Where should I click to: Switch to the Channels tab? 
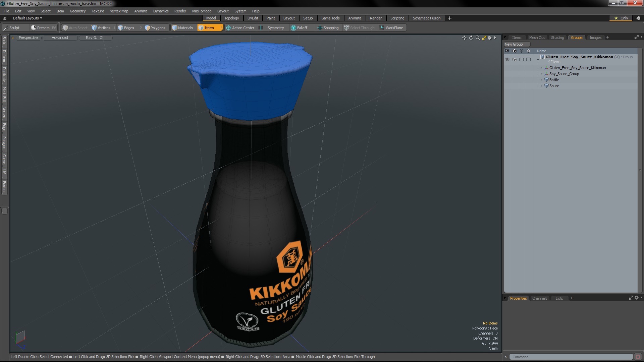coord(539,298)
